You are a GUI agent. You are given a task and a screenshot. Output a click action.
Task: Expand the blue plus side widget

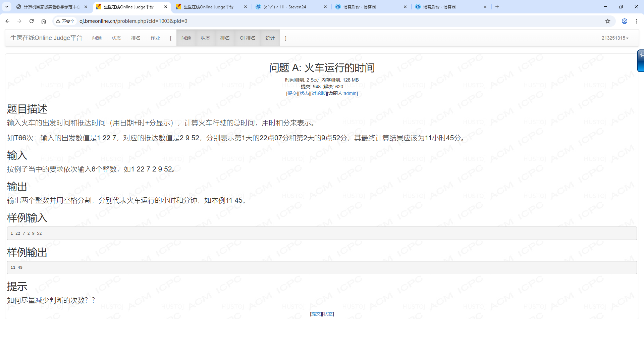click(641, 61)
